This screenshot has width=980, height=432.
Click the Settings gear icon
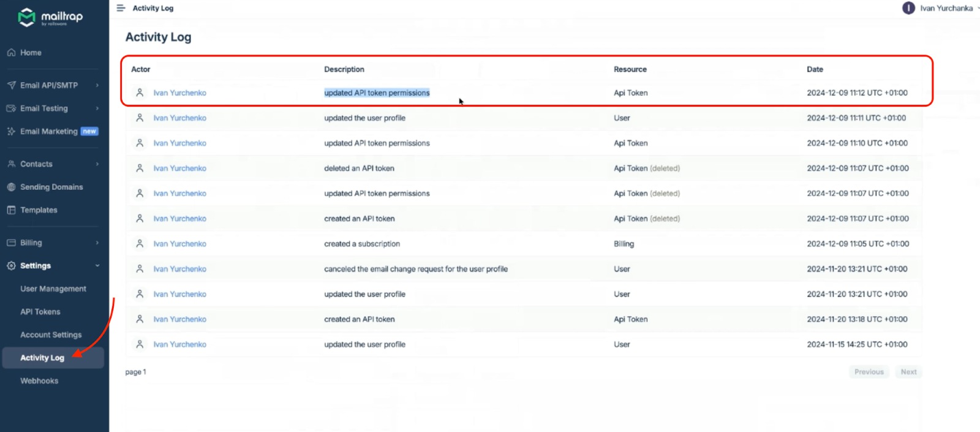tap(11, 266)
